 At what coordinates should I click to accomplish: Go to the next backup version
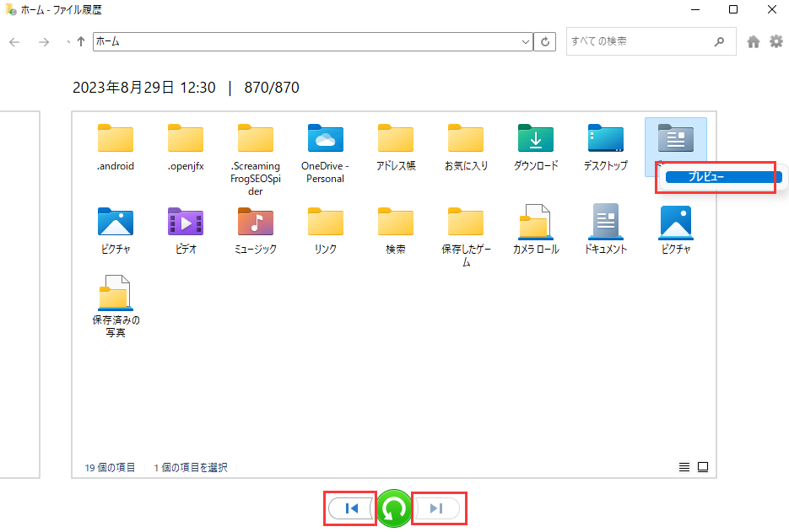pos(436,508)
